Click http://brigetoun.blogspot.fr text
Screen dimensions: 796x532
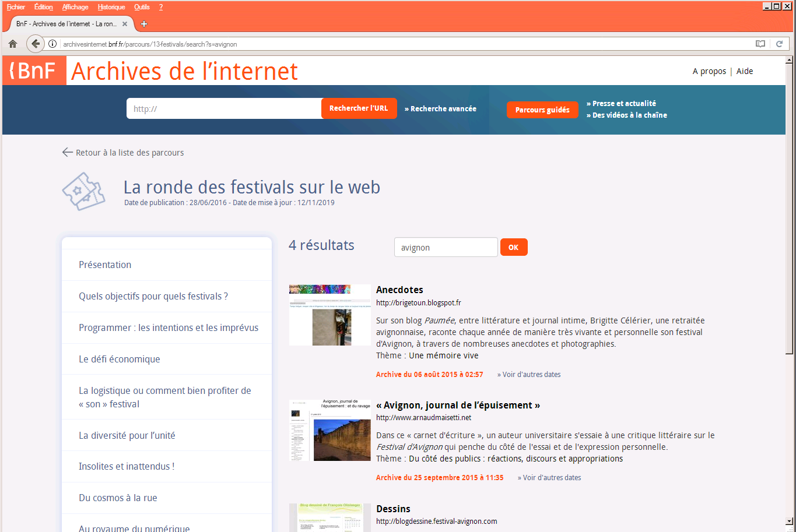click(x=419, y=303)
